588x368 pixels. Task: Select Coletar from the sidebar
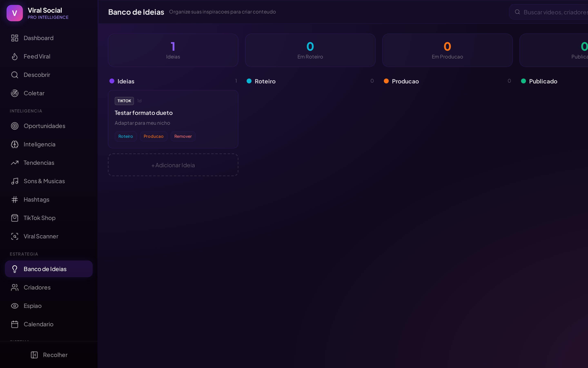click(49, 93)
